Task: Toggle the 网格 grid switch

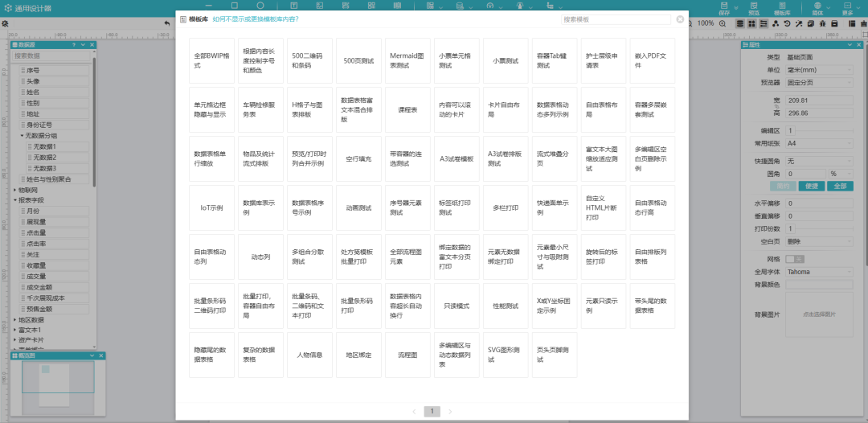Action: coord(794,259)
